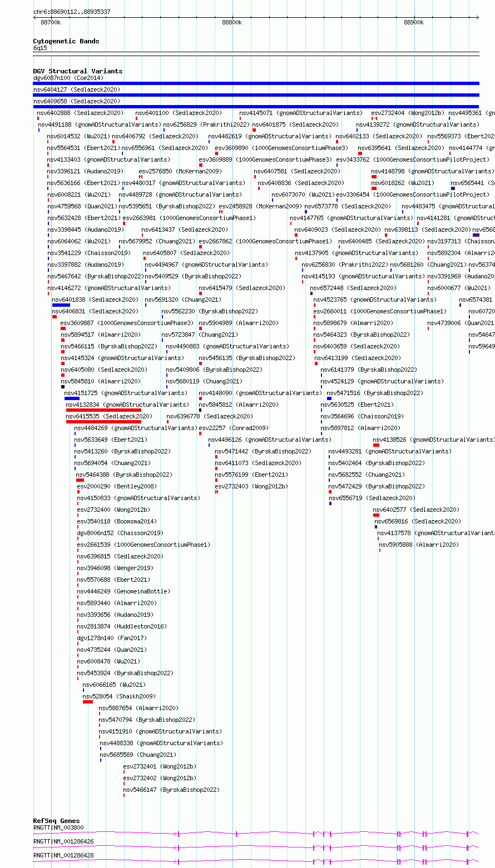Click the red bar under nsv528054 (Shaikh2009)
This screenshot has width=495, height=868.
[x=88, y=702]
